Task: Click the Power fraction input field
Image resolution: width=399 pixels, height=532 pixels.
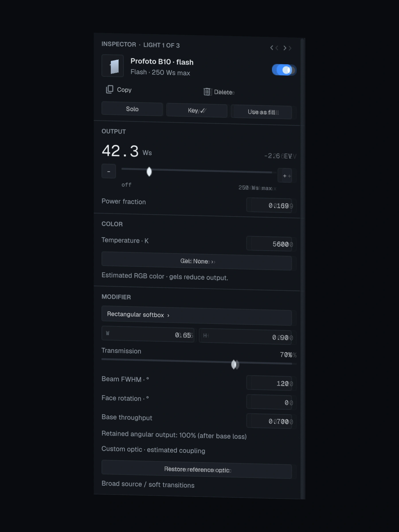Action: click(x=269, y=205)
